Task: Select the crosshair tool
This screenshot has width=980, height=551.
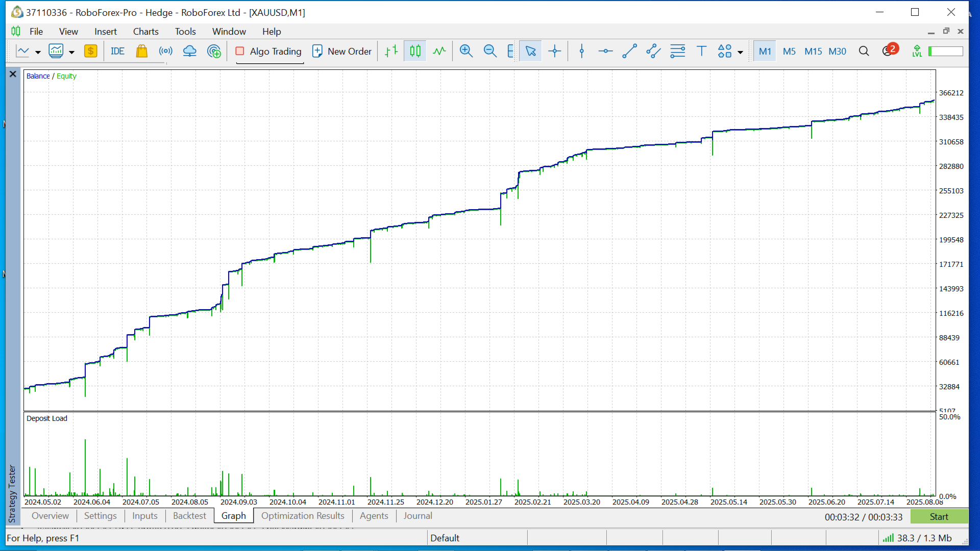Action: pyautogui.click(x=555, y=51)
